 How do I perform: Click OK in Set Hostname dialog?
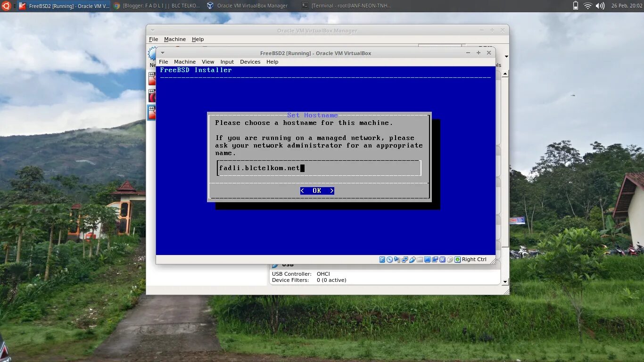(x=317, y=190)
